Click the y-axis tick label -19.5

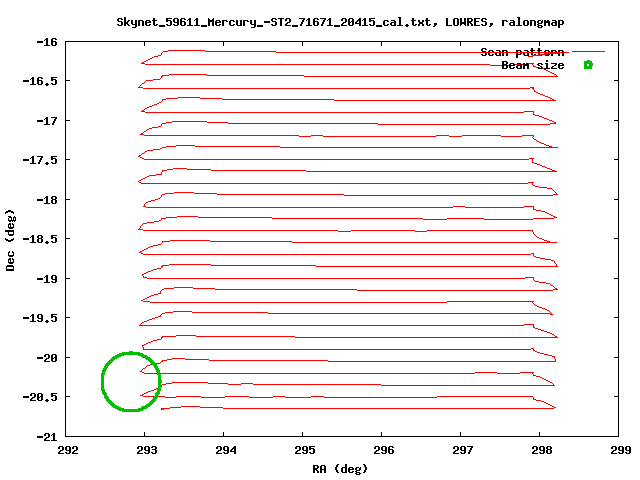40,318
